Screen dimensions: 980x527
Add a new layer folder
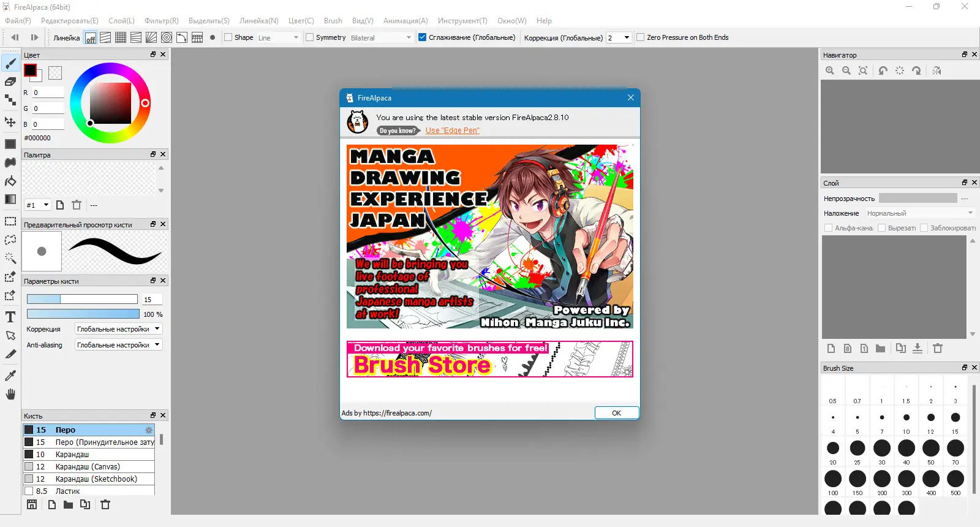point(880,348)
